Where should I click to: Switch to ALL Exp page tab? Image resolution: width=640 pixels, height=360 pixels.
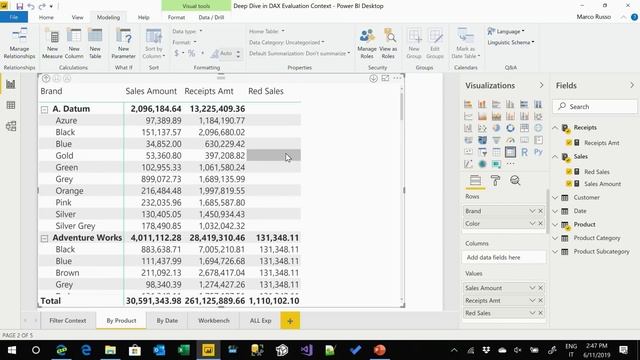[260, 321]
